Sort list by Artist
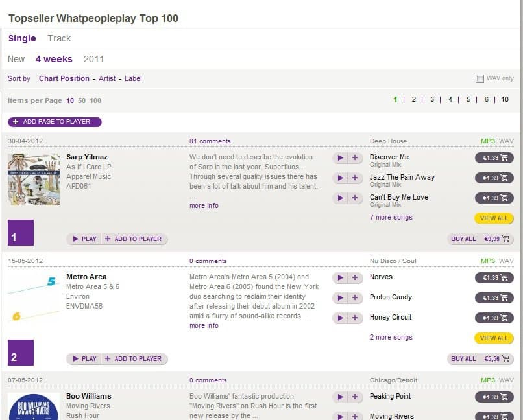523x420 pixels. click(x=107, y=78)
